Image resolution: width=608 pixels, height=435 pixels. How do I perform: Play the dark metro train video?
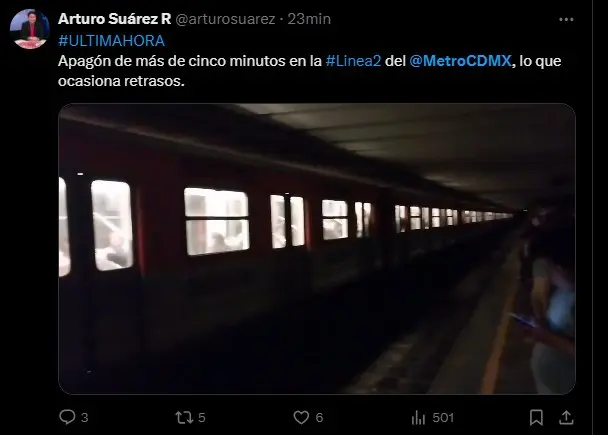(x=317, y=249)
